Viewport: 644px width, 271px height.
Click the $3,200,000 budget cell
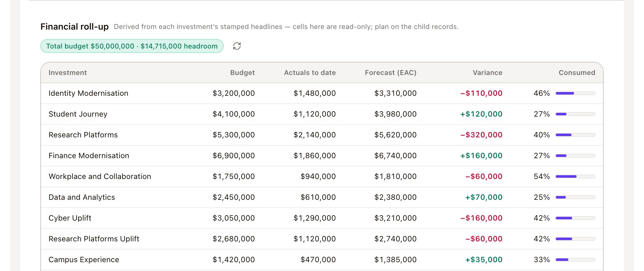tap(234, 93)
